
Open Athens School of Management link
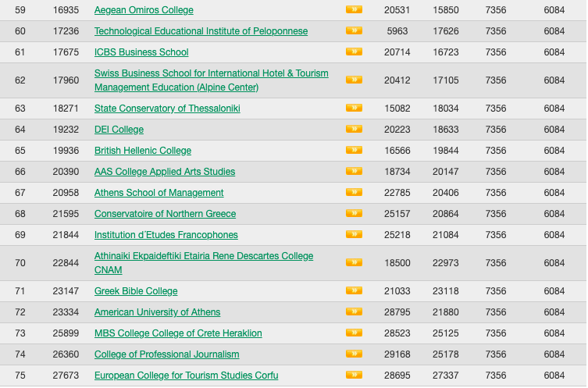(x=159, y=192)
